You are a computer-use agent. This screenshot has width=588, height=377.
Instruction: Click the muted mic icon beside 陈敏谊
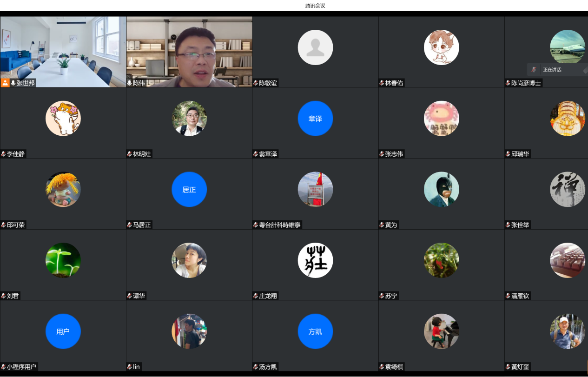pyautogui.click(x=256, y=83)
